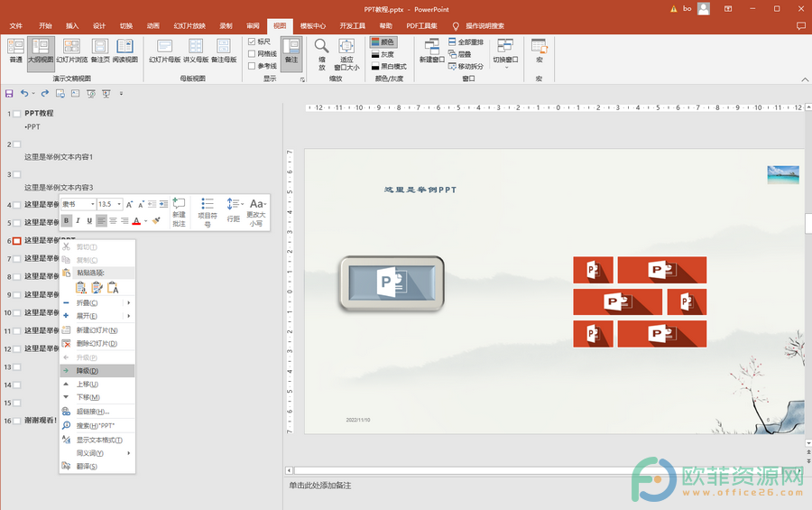Open 备注母版 notes master
The width and height of the screenshot is (812, 510).
pyautogui.click(x=224, y=51)
